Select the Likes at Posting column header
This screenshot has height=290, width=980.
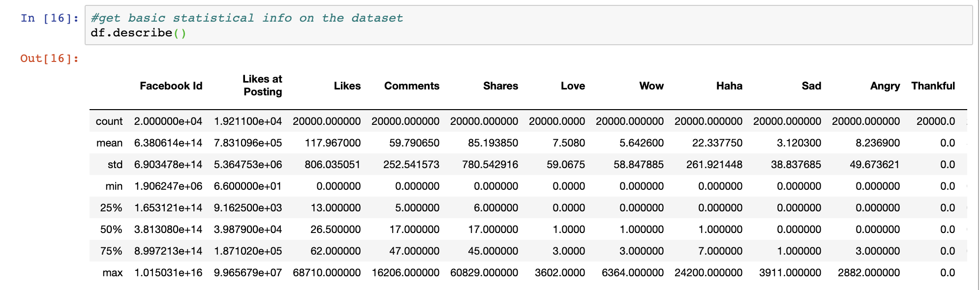[x=262, y=86]
